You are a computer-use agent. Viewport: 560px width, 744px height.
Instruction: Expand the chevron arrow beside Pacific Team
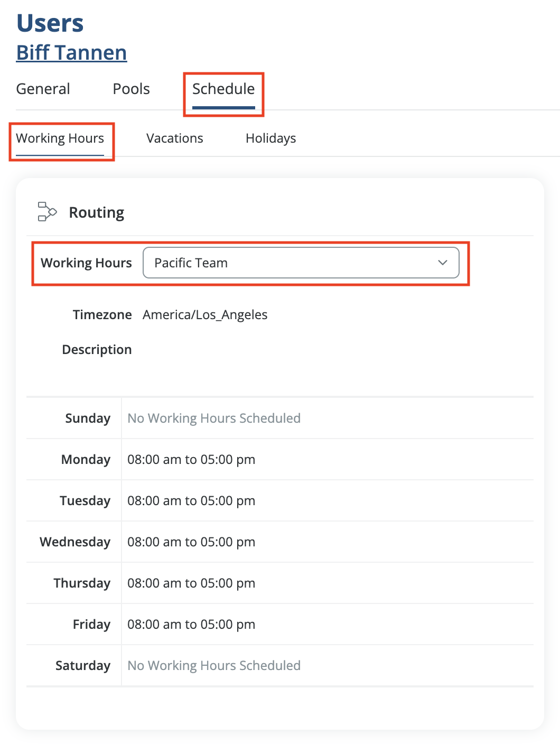click(442, 263)
